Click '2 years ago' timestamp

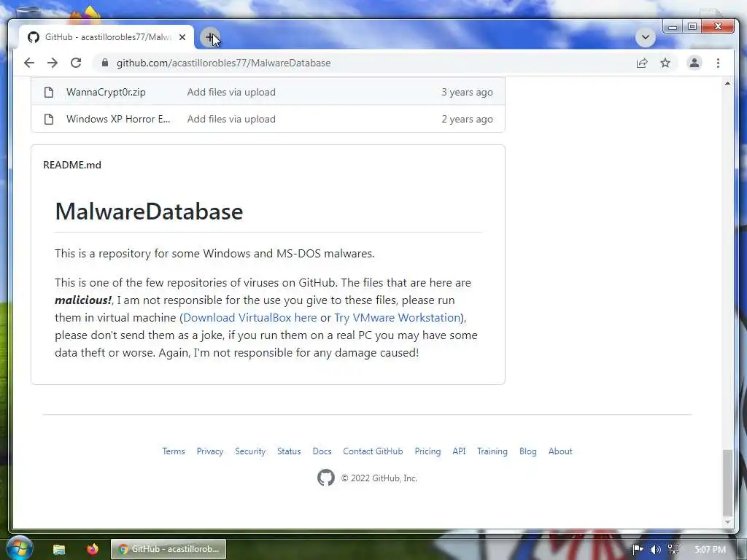coord(467,119)
